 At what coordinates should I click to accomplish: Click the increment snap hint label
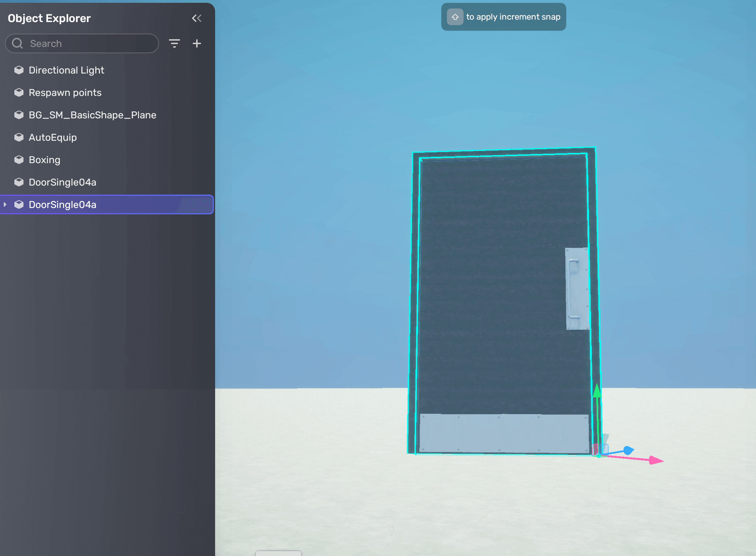point(513,17)
